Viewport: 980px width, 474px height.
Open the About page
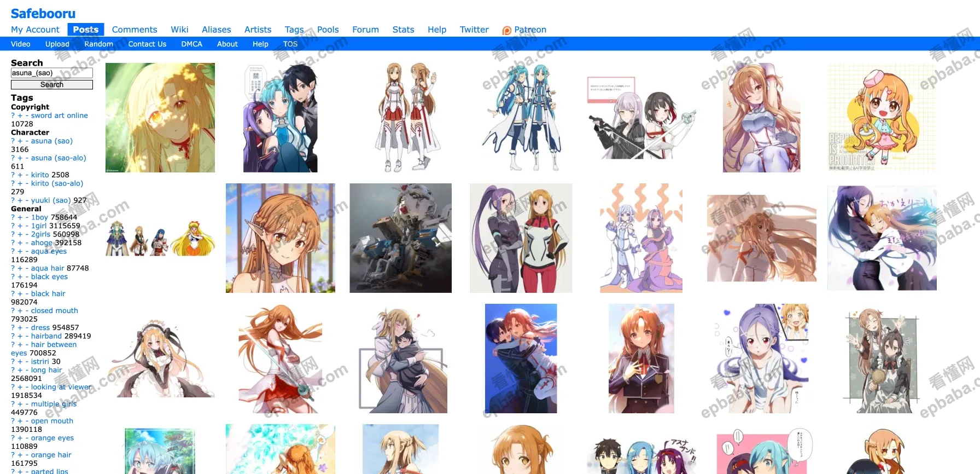point(227,44)
